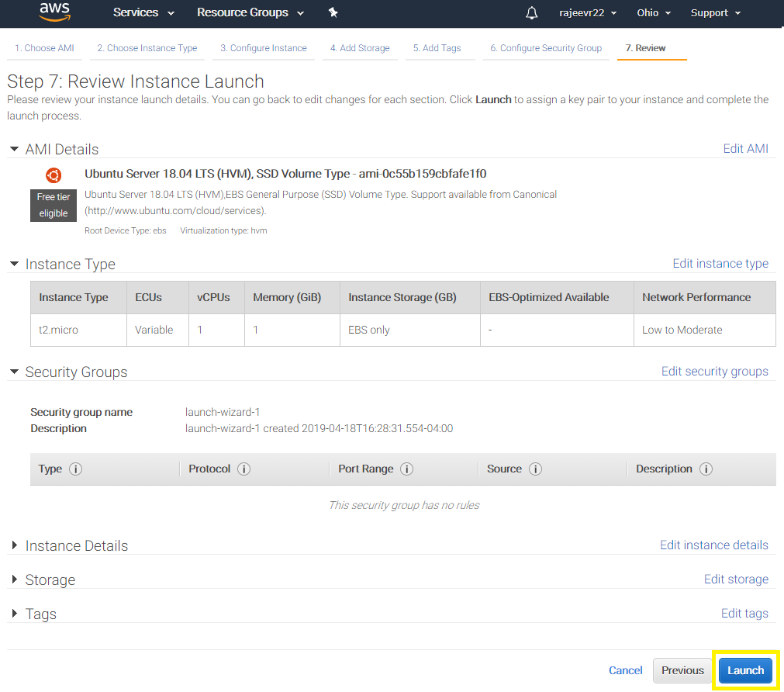Click the info icon beside Protocol header

244,469
